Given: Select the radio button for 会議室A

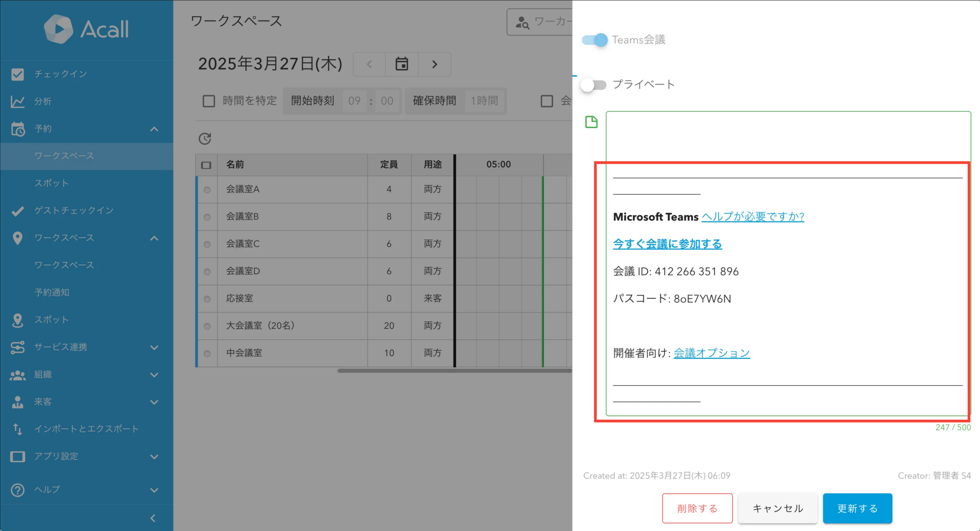Looking at the screenshot, I should point(207,190).
